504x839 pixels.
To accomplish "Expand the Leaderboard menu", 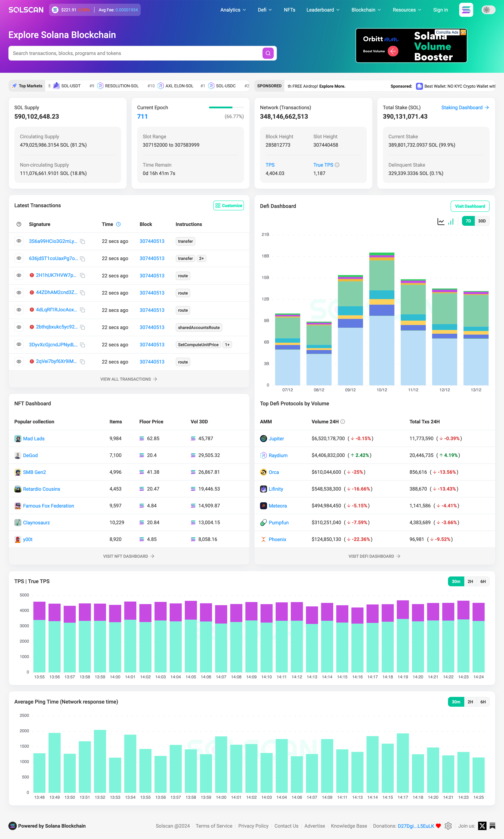I will click(323, 10).
